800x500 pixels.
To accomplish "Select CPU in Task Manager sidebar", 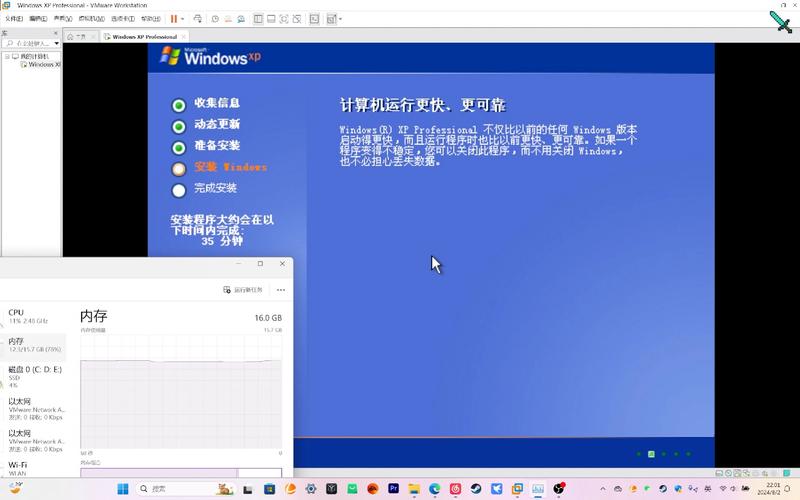I will point(16,312).
